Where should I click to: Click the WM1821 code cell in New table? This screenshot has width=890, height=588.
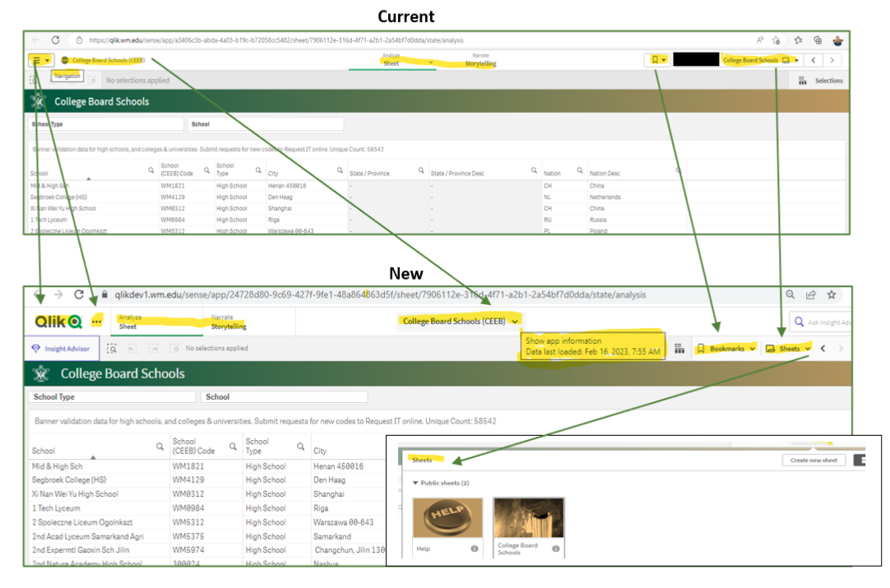tap(188, 466)
